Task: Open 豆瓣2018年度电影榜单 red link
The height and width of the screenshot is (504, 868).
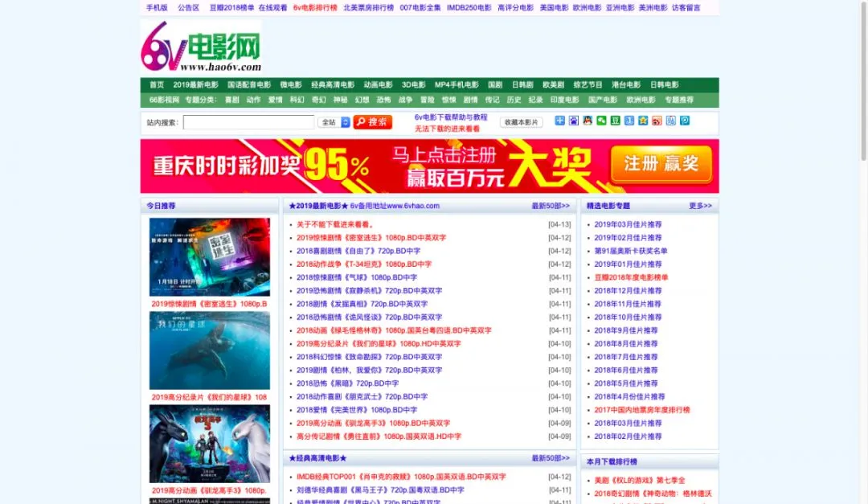Action: [631, 277]
